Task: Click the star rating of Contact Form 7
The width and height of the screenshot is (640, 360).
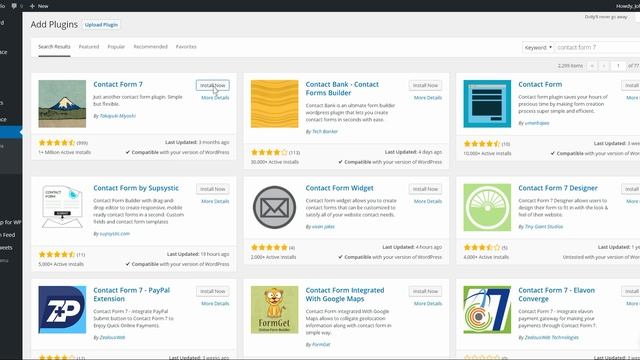Action: tap(57, 143)
